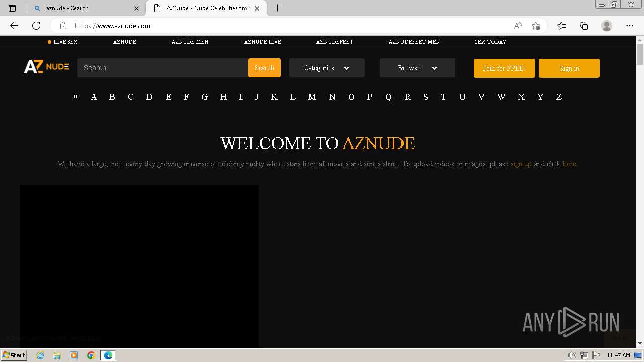Viewport: 644px width, 362px height.
Task: Open media player from taskbar
Action: [74, 355]
